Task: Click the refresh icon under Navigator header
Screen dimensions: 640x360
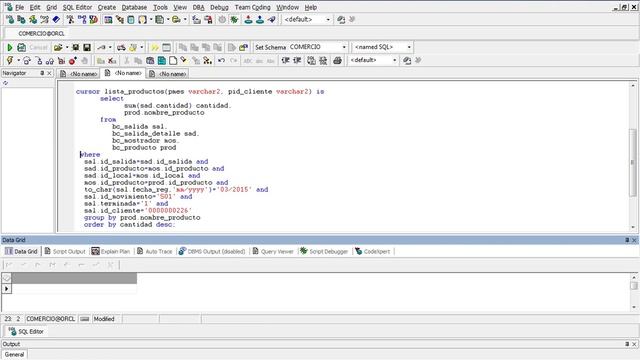Action: click(6, 83)
